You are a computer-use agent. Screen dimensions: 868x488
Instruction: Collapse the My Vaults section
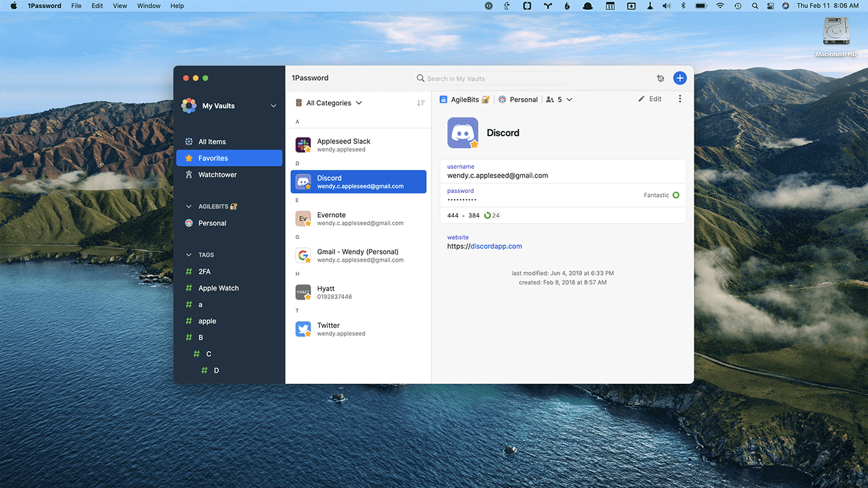coord(273,105)
